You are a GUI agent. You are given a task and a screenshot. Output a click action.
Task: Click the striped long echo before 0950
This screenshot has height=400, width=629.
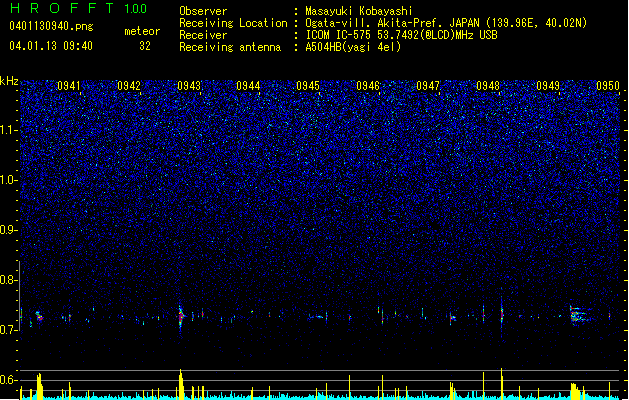click(580, 315)
